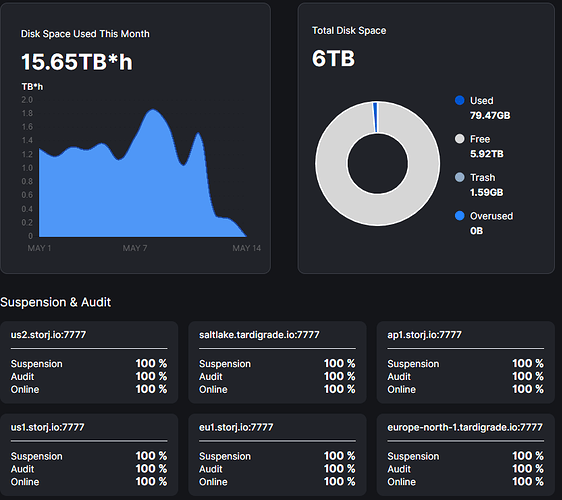This screenshot has width=562, height=500.
Task: Select the eu1.storj.io:7777 satellite title
Action: click(x=236, y=427)
